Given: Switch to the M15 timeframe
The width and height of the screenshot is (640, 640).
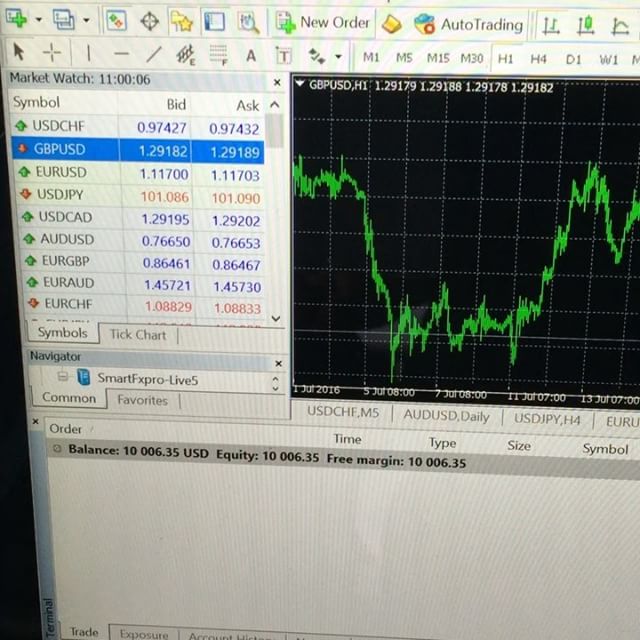Looking at the screenshot, I should pyautogui.click(x=438, y=58).
